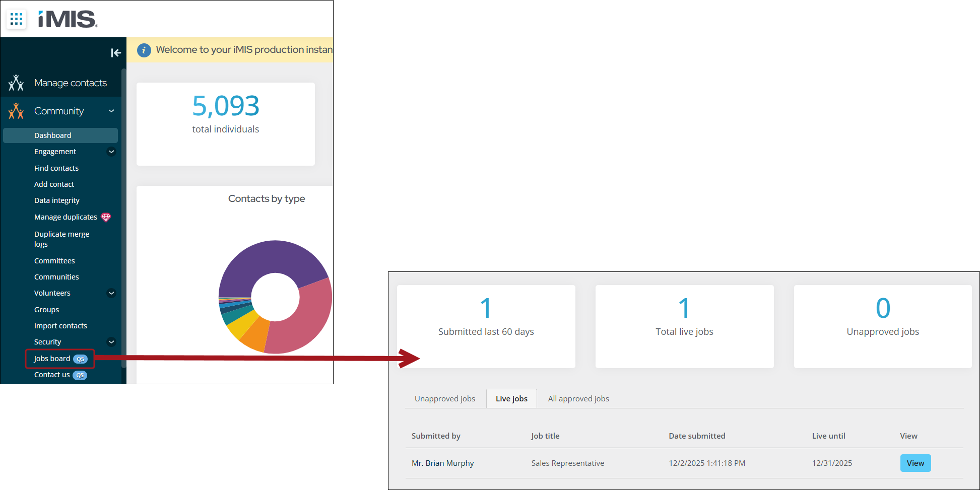This screenshot has height=490, width=980.
Task: Open the Find contacts link
Action: coord(56,168)
